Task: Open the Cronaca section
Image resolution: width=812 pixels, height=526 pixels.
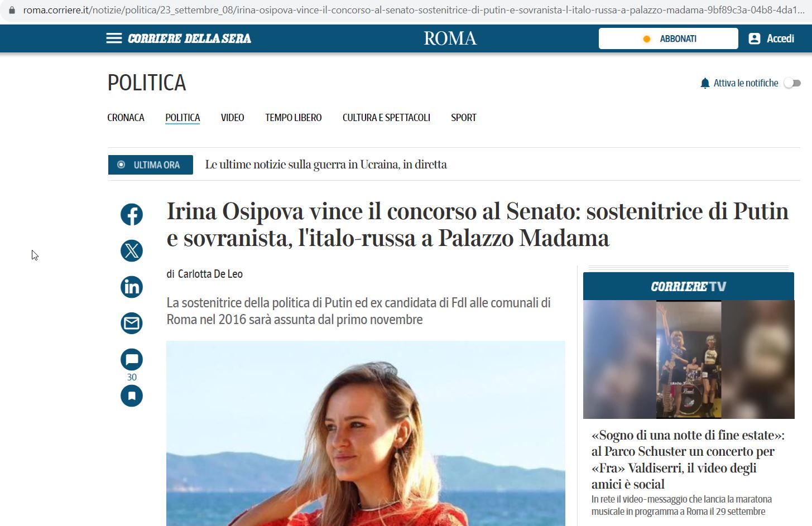Action: coord(126,118)
